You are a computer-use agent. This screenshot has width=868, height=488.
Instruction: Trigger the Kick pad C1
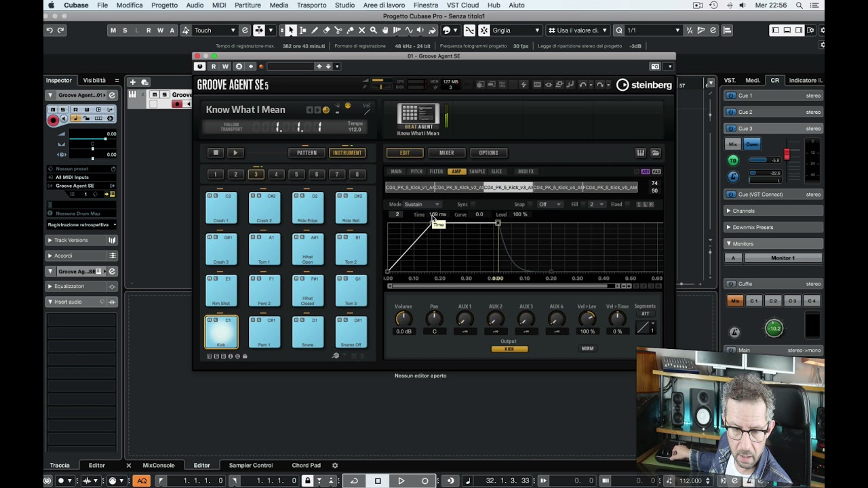point(221,332)
